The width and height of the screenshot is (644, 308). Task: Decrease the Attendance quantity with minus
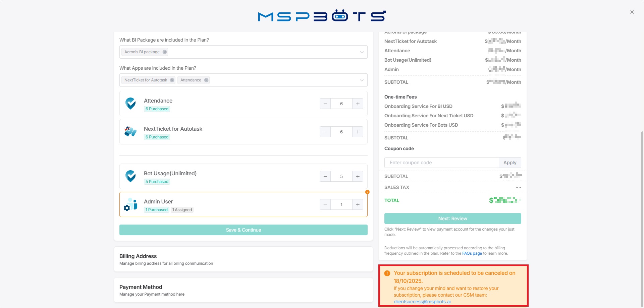click(325, 104)
